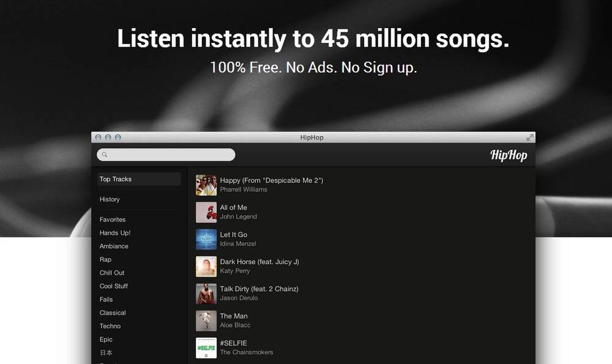This screenshot has width=612, height=364.
Task: Click the HipHop logo in header
Action: pos(509,155)
